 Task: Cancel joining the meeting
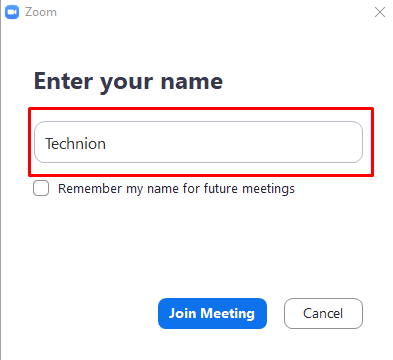(x=323, y=313)
